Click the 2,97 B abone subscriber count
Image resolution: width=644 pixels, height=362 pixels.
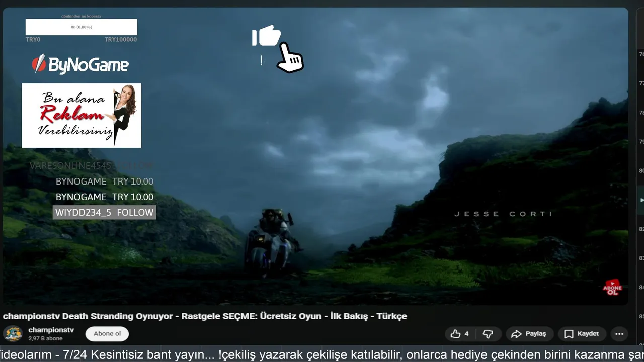tap(45, 338)
